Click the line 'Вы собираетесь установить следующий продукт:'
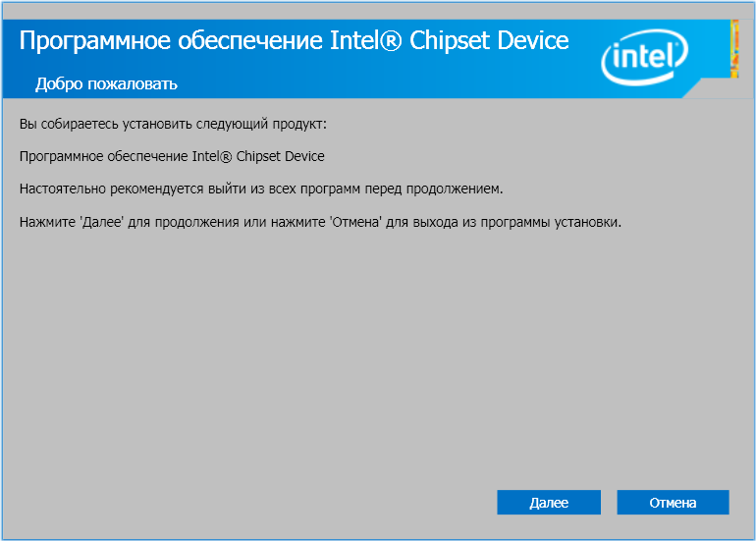This screenshot has height=541, width=756. point(172,125)
